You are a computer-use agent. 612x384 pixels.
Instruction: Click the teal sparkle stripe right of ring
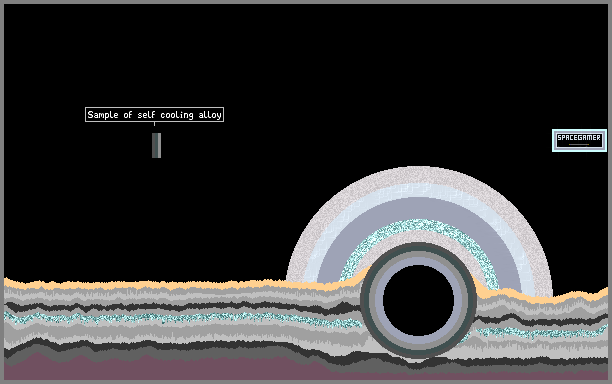tap(543, 333)
